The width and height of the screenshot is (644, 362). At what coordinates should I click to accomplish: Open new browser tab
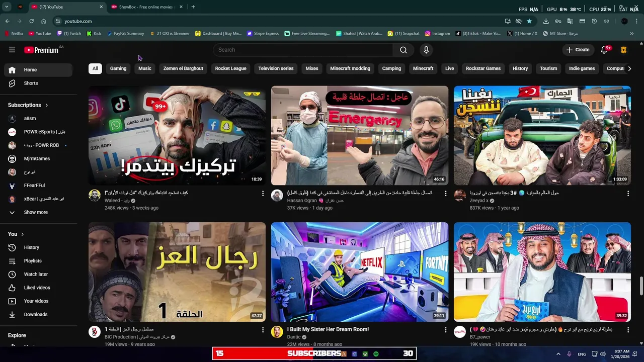193,7
